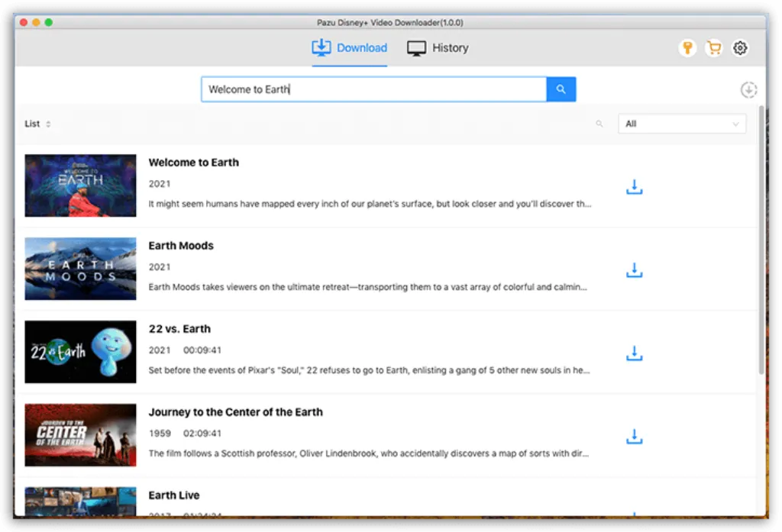Click the blue search magnifier button

561,89
